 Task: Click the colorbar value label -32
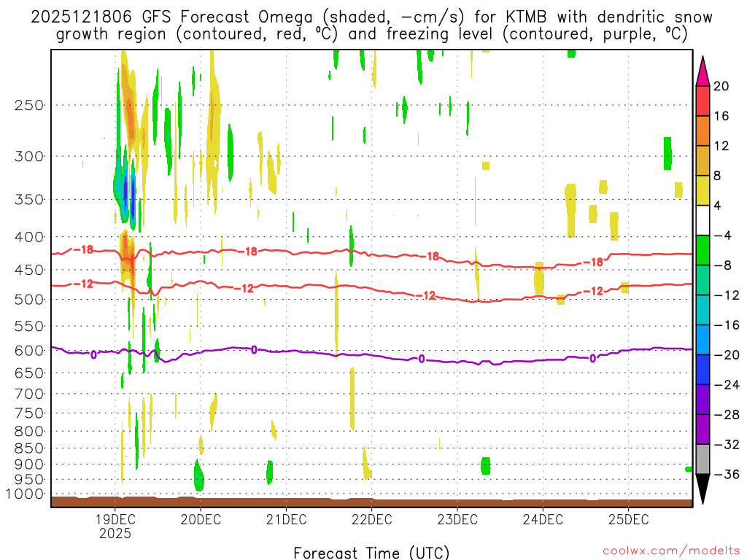pyautogui.click(x=727, y=445)
